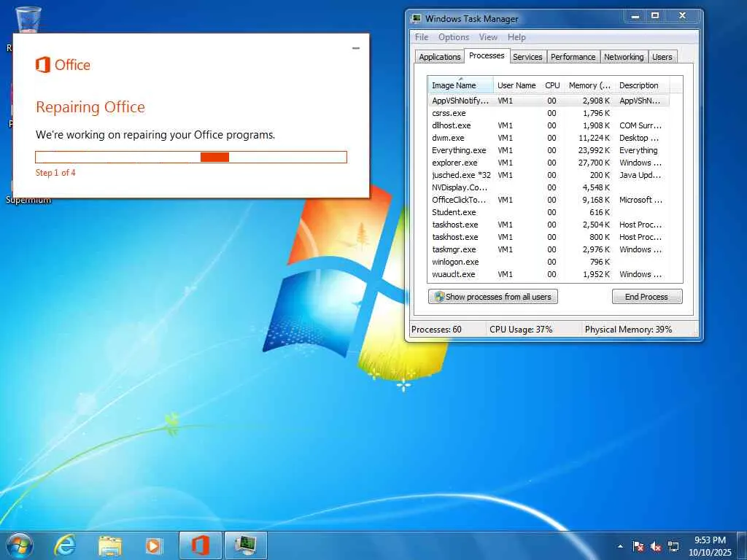Click the CPU Usage: 37% status entry

tap(521, 329)
